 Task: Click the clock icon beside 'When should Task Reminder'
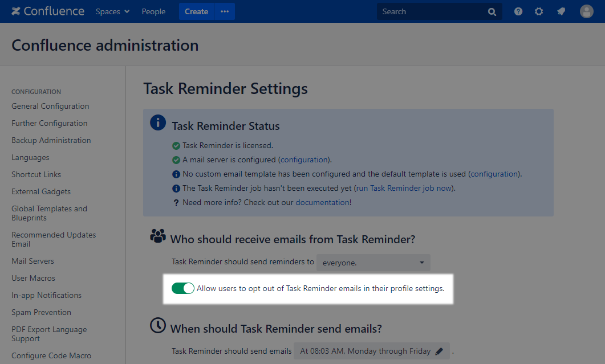pyautogui.click(x=158, y=325)
